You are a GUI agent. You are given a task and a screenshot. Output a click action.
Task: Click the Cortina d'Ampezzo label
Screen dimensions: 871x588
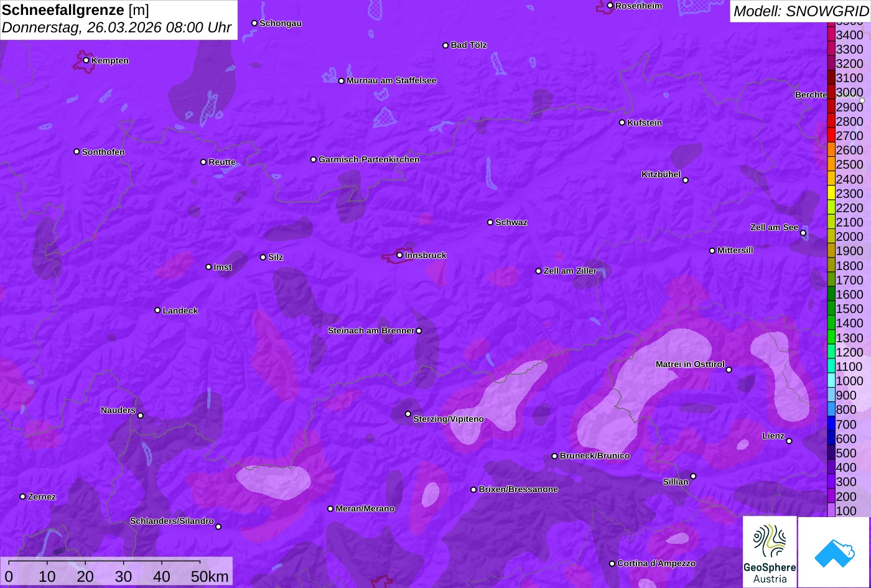[x=656, y=563]
